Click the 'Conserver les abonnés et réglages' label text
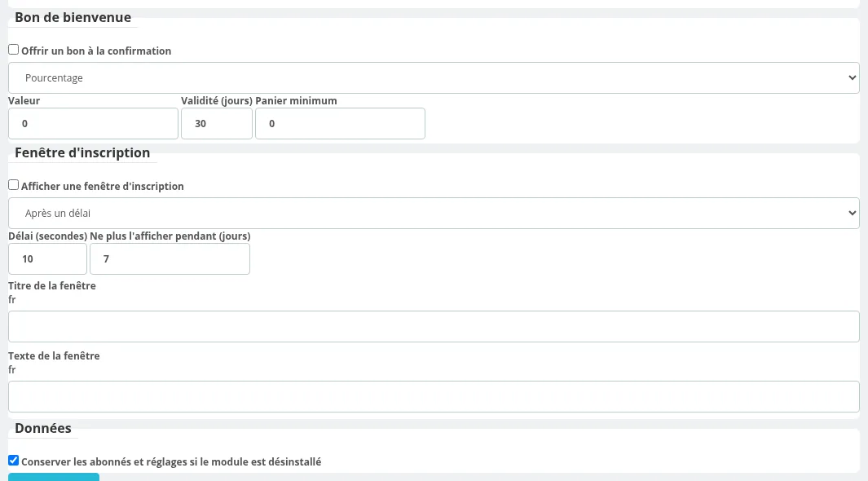Viewport: 868px width, 481px height. point(171,461)
